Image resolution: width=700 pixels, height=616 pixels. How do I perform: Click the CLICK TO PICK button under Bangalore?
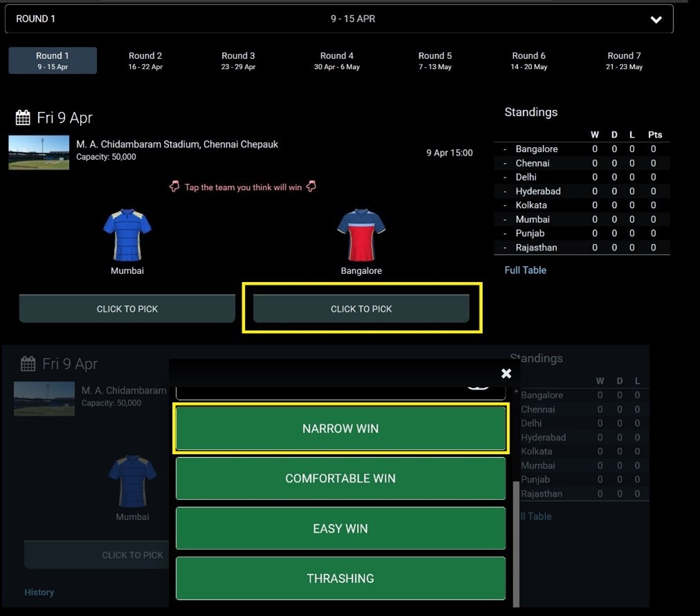pos(361,308)
